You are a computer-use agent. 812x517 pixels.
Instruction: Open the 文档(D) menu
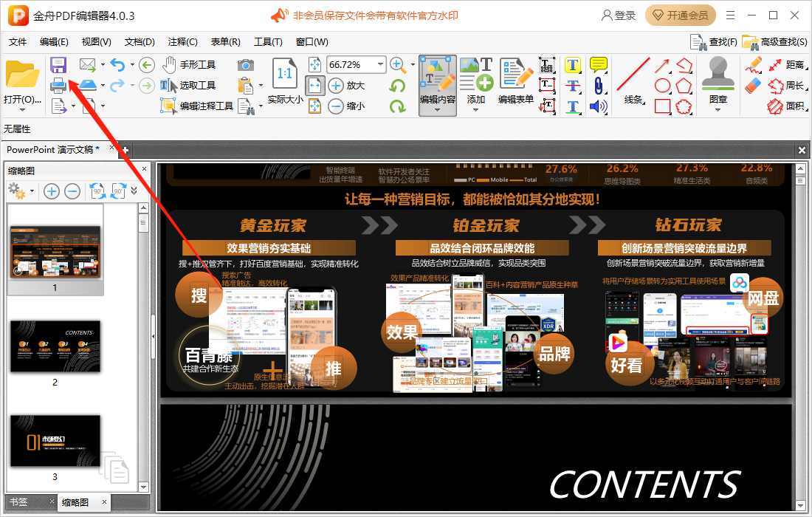140,42
